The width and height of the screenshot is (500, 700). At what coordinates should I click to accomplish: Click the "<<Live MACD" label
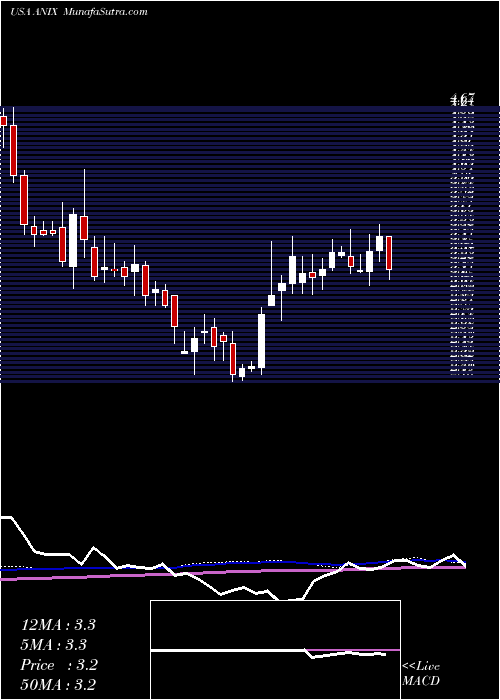421,674
